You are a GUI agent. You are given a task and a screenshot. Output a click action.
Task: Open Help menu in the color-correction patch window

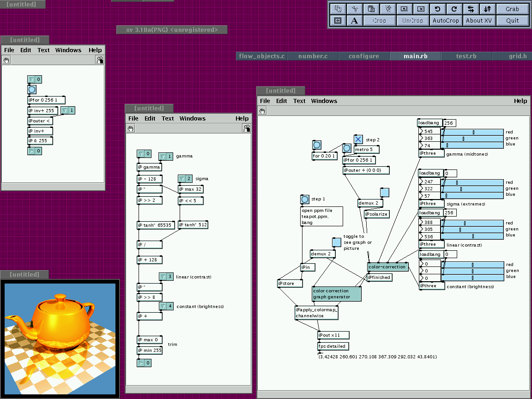[520, 101]
